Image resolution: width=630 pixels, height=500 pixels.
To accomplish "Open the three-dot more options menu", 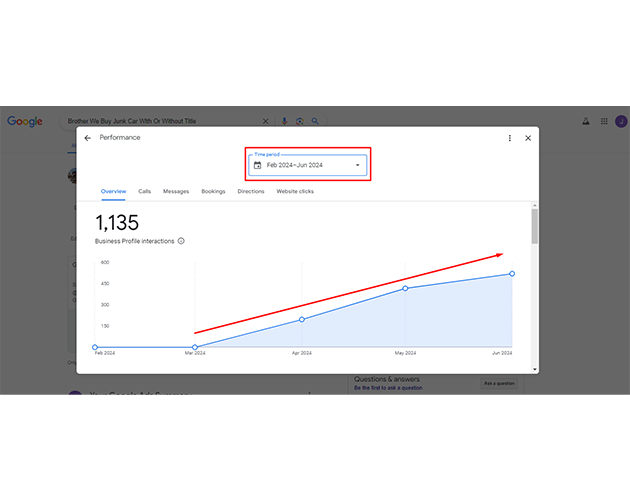I will click(x=510, y=138).
